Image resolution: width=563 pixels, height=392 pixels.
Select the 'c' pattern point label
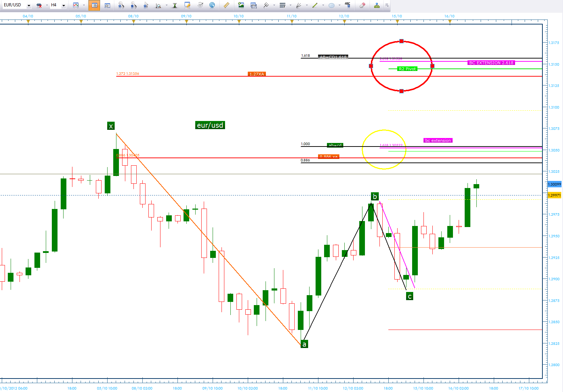[410, 296]
